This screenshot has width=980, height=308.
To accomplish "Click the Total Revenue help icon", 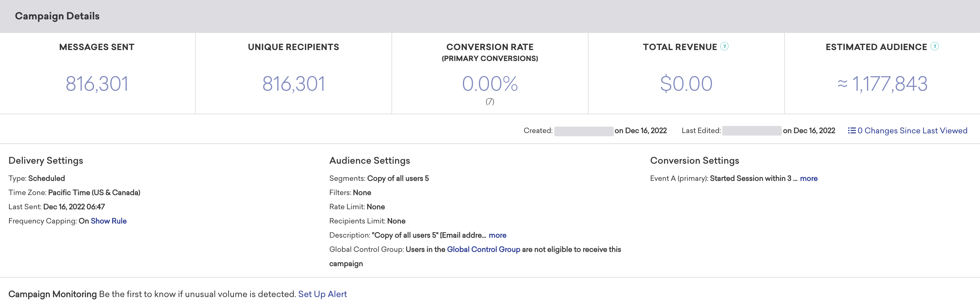I will coord(725,46).
